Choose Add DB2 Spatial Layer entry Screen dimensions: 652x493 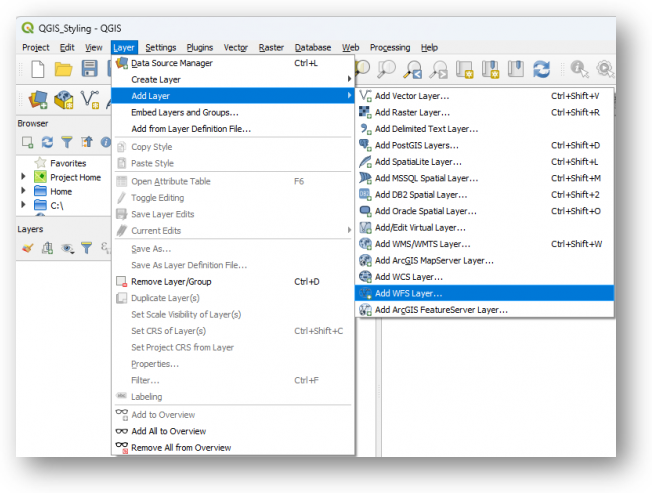click(484, 195)
